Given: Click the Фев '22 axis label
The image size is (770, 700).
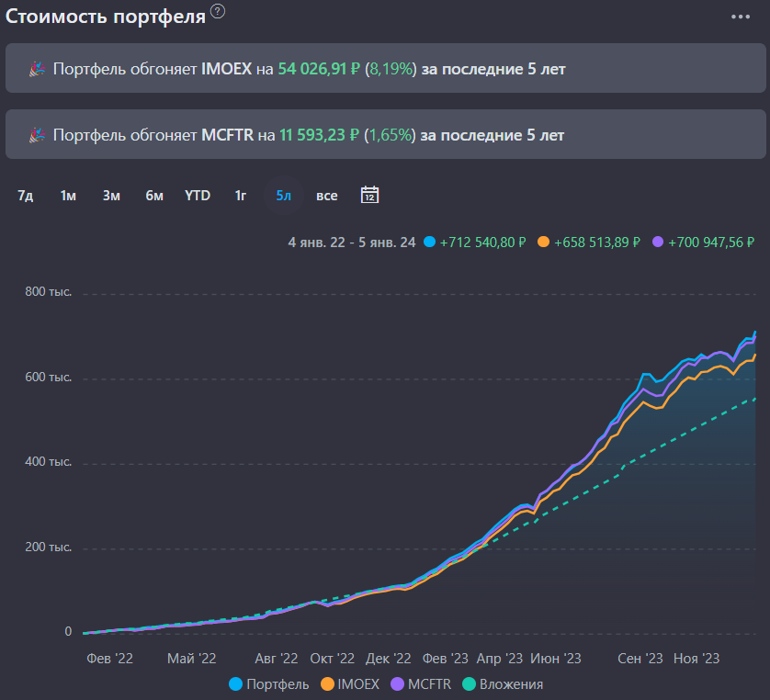Looking at the screenshot, I should click(110, 659).
